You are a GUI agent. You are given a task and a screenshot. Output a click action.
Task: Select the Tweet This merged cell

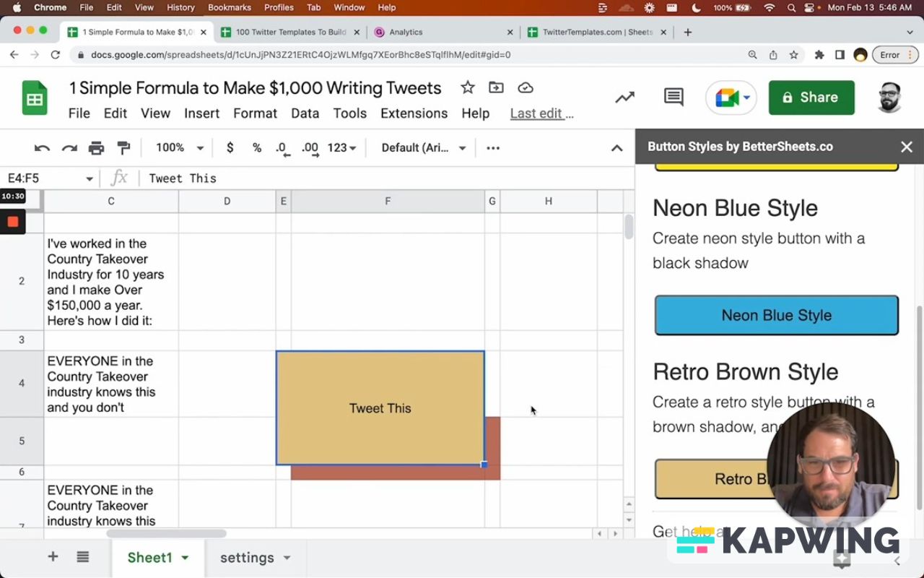tap(380, 408)
